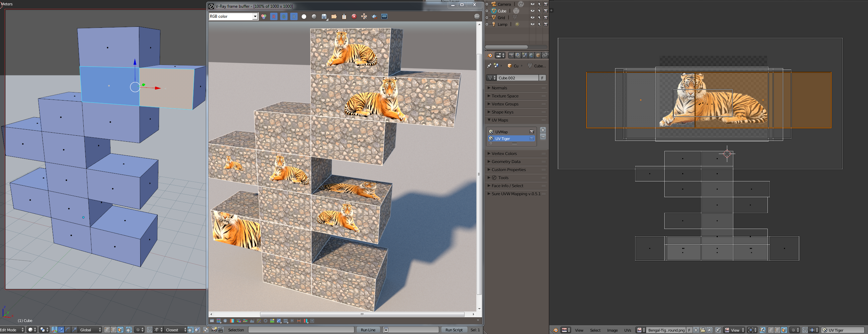Save the image from V-Ray frame buffer
This screenshot has width=868, height=334.
click(324, 16)
